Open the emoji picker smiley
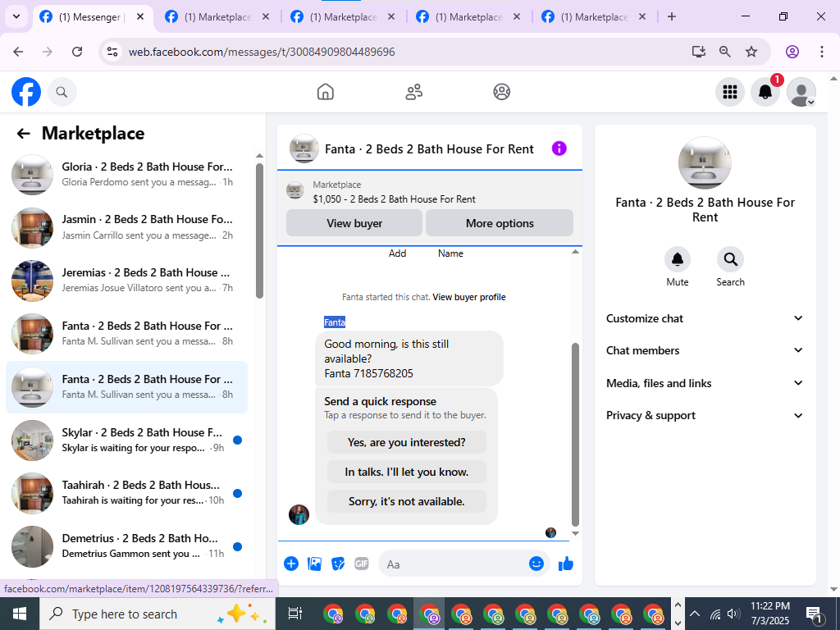This screenshot has width=840, height=630. (536, 564)
